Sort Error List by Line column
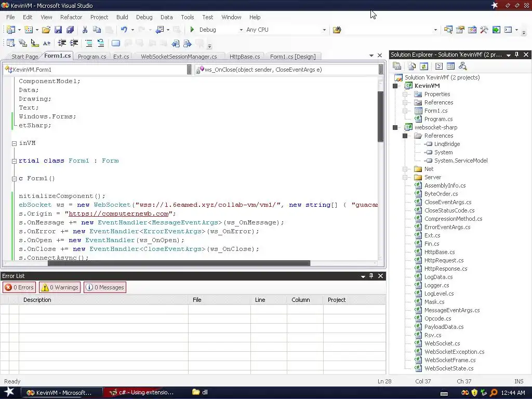The height and width of the screenshot is (399, 532). (269, 300)
